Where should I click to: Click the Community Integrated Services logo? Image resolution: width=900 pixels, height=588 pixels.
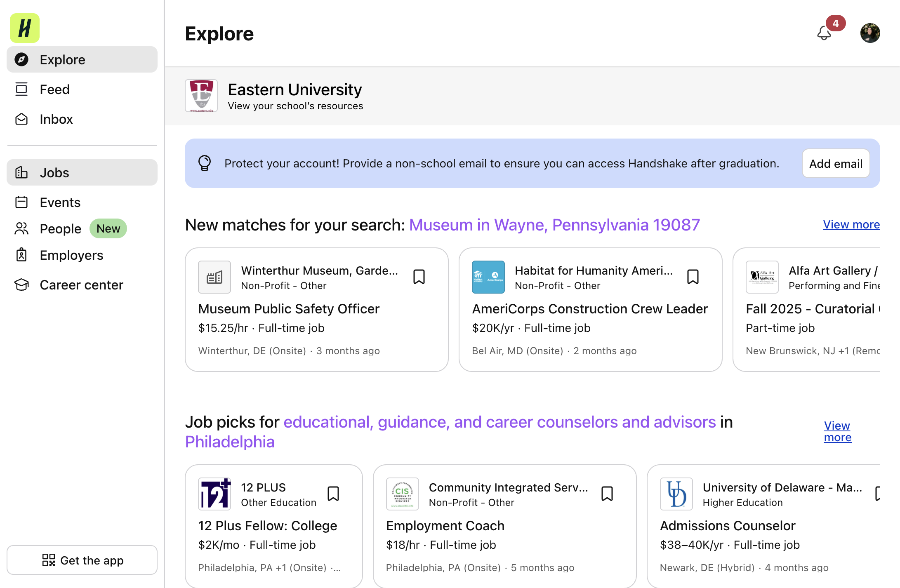coord(403,494)
